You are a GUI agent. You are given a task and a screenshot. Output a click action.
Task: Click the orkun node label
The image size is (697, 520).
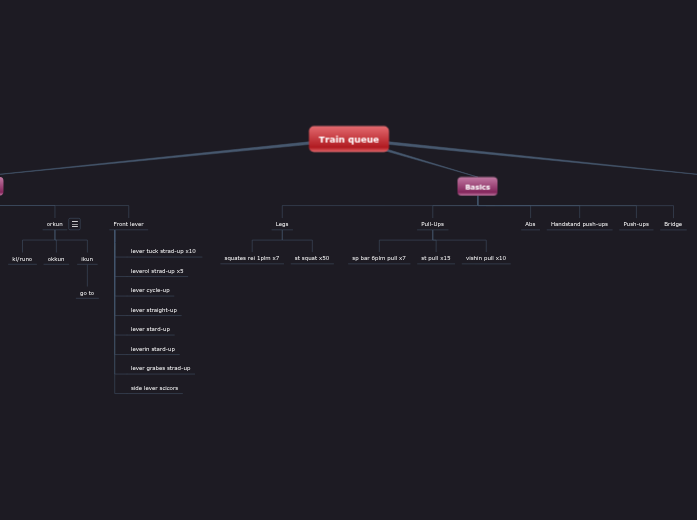pos(54,224)
